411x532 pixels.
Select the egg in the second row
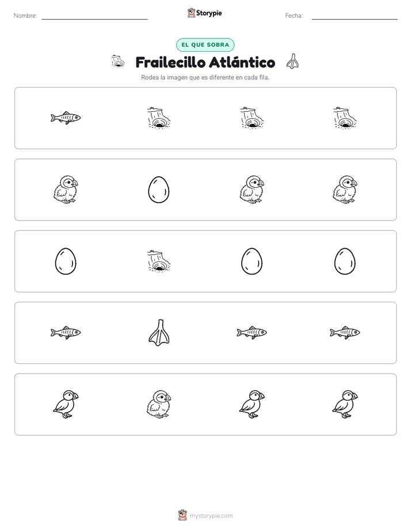tap(159, 189)
